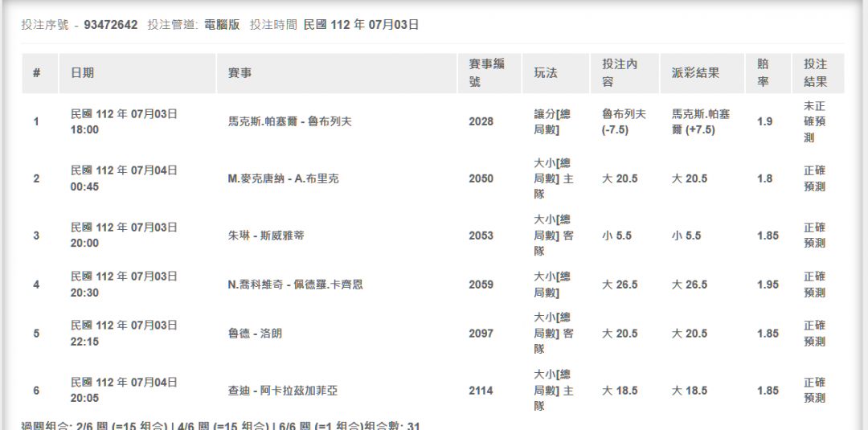Select the 派彩結果 column header

(695, 73)
